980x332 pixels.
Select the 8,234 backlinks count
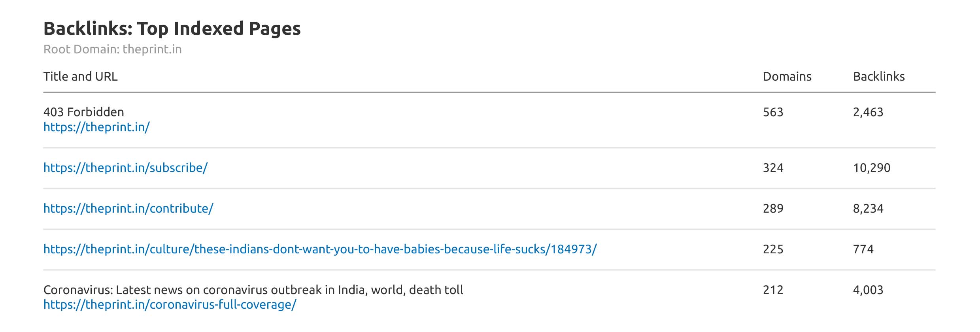[868, 209]
